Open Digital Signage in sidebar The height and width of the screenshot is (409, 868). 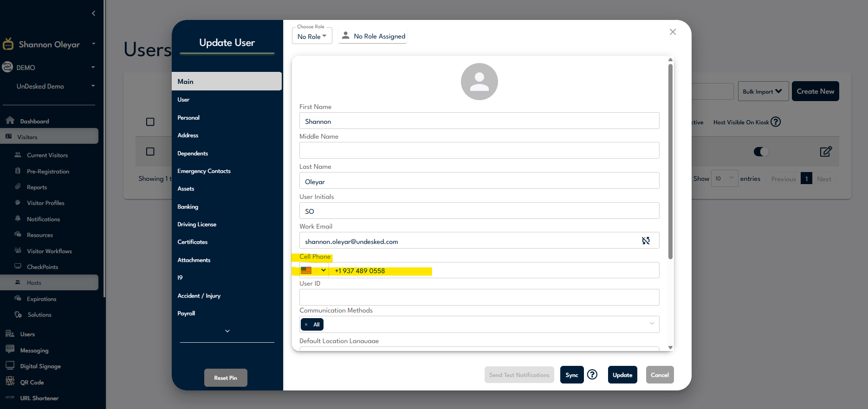coord(40,366)
